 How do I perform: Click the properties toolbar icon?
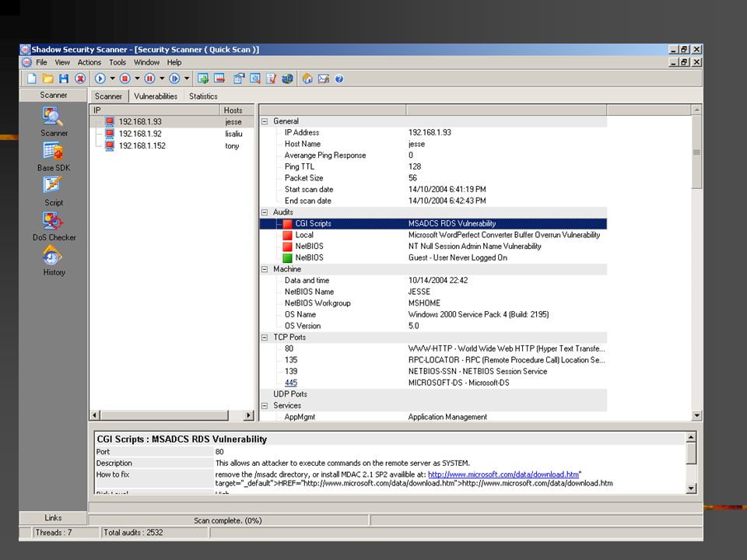pos(239,79)
